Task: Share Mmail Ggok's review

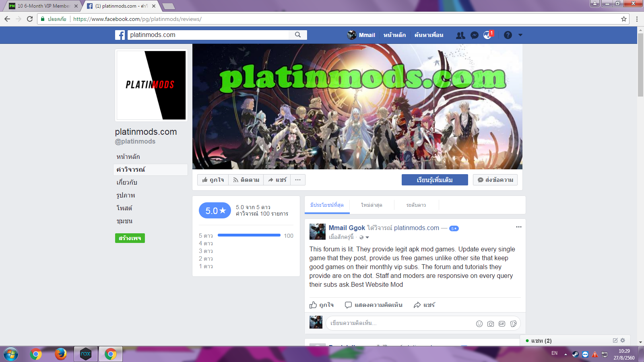Action: tap(424, 305)
